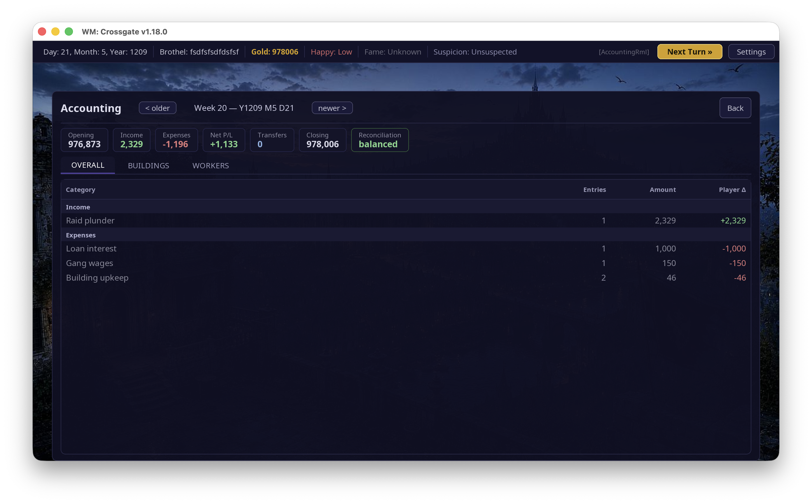The height and width of the screenshot is (504, 812).
Task: Click the Raid plunder amount '2,329'
Action: tap(665, 220)
